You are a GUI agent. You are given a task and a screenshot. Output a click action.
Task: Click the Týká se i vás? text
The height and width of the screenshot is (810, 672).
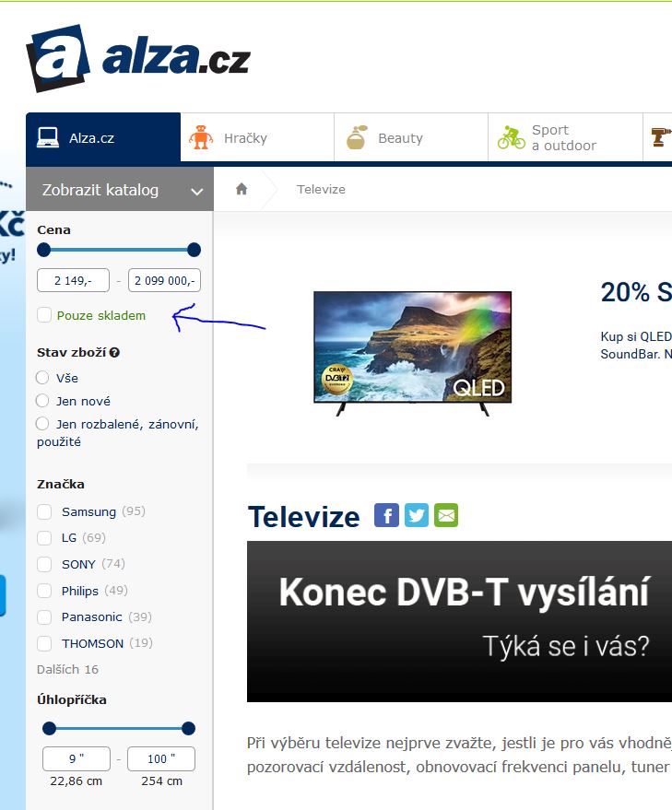566,647
